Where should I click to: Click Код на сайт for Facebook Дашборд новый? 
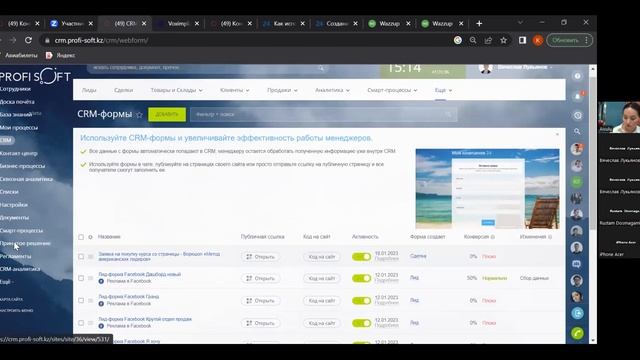point(322,278)
